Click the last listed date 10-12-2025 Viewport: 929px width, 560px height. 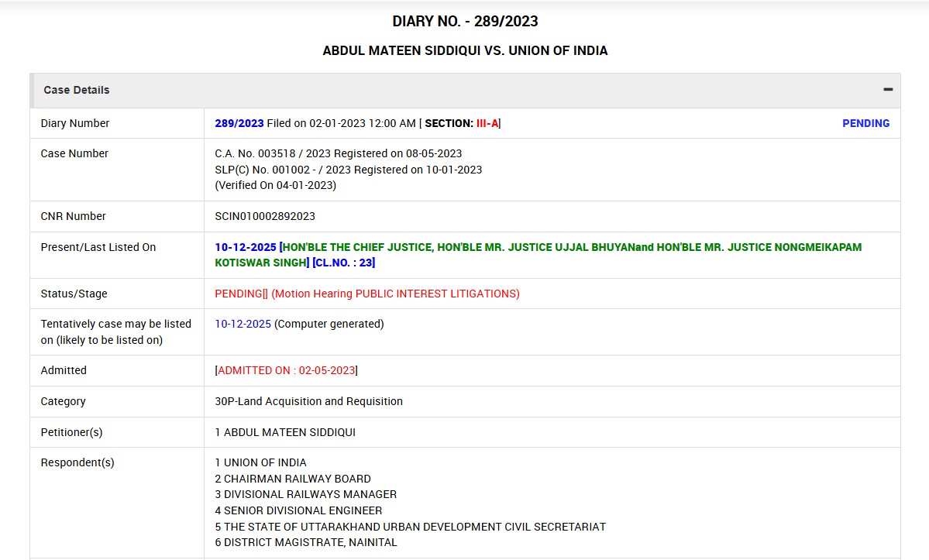245,247
